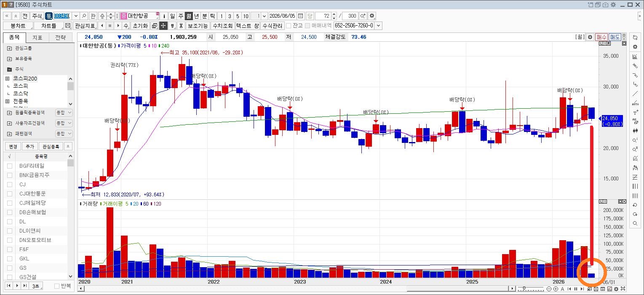
Task: Click the zoom-out minus circle icon
Action: (549, 289)
